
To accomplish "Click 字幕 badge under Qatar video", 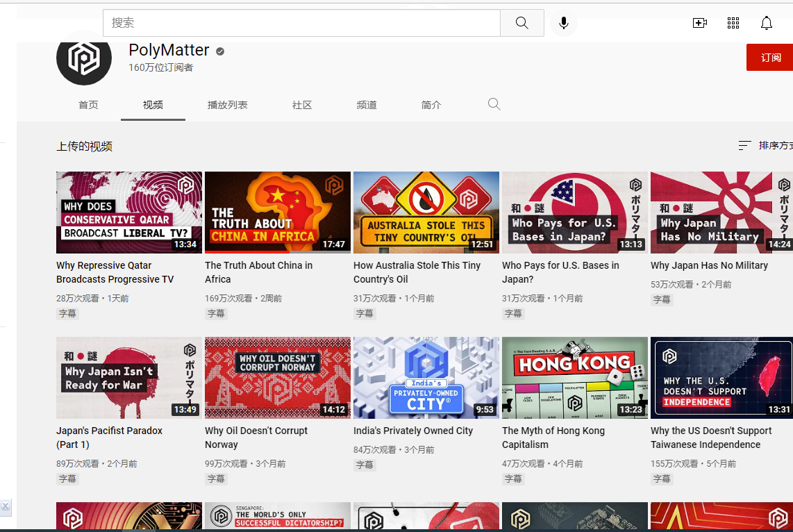I will tap(67, 313).
